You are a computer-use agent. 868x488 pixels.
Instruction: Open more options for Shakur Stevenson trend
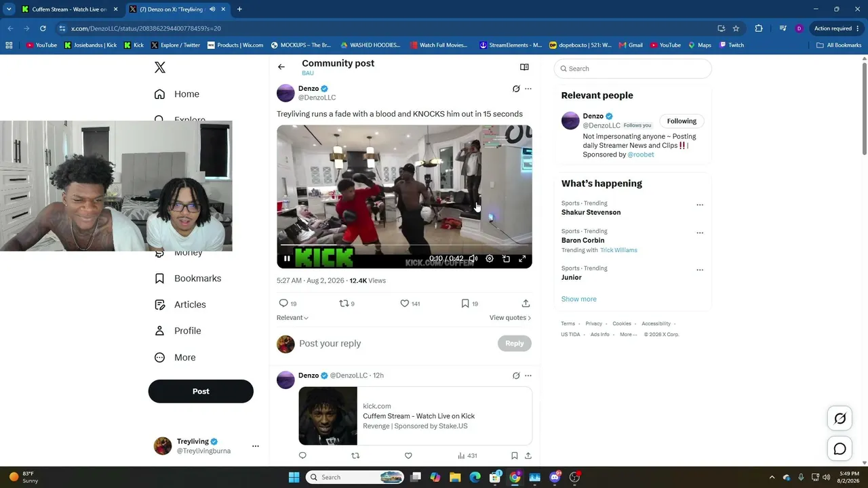click(x=700, y=205)
